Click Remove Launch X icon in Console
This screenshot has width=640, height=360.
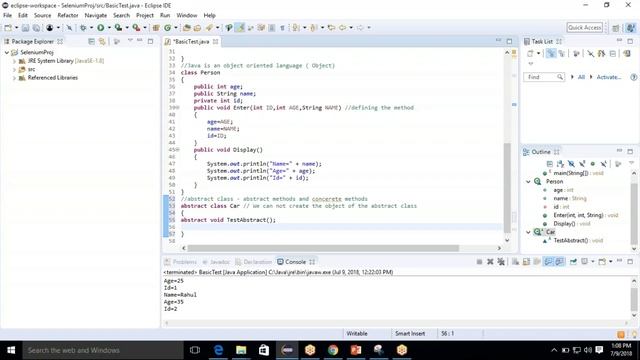click(490, 262)
